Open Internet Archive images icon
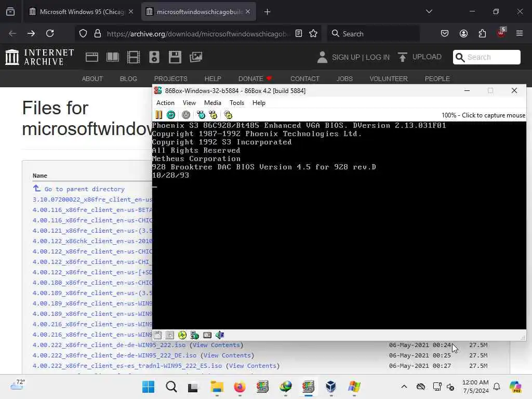Image resolution: width=532 pixels, height=399 pixels. click(196, 57)
